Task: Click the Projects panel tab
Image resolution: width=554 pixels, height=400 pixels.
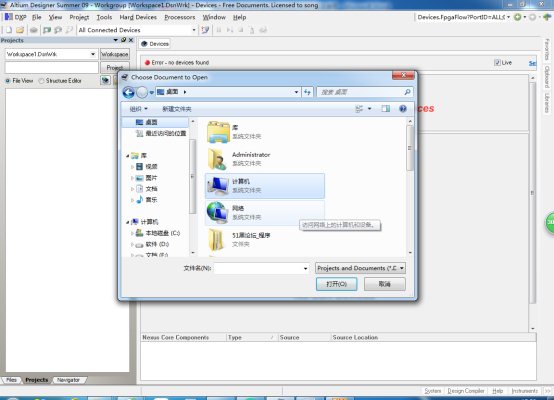Action: pos(36,380)
